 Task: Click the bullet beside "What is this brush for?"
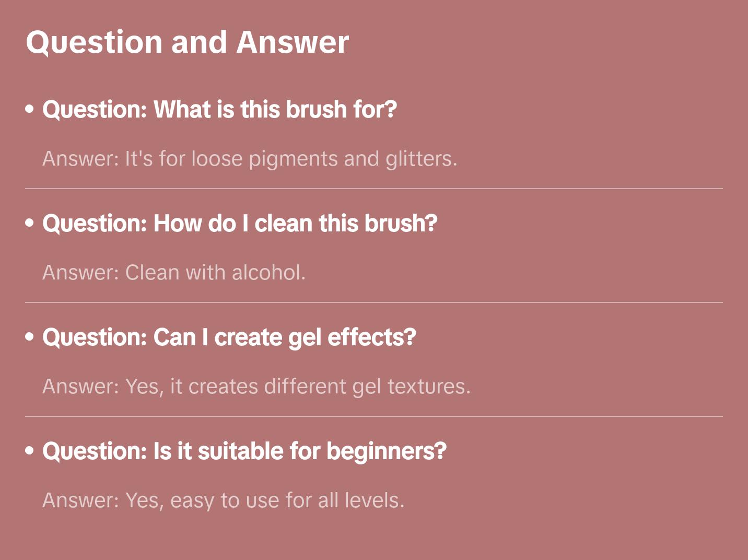tap(30, 109)
